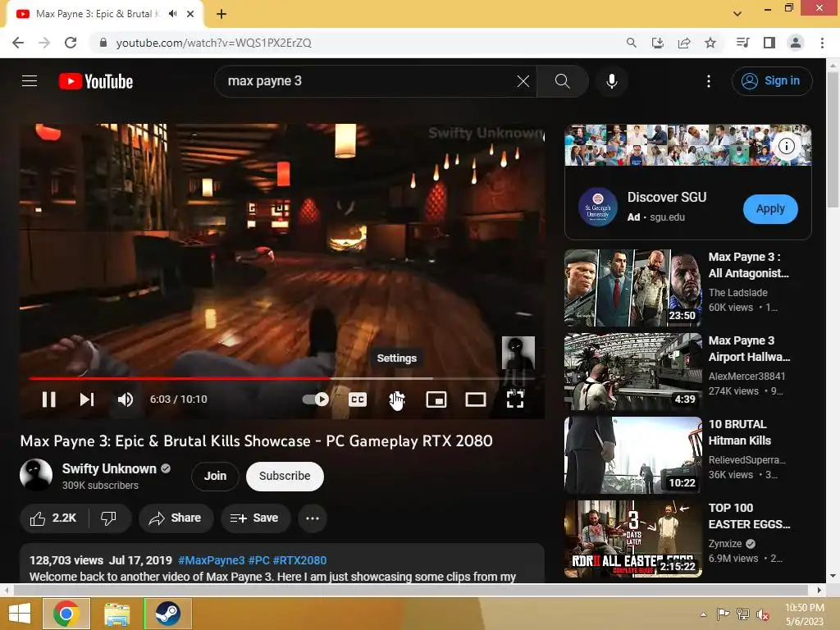Focus the max payne 3 search field
This screenshot has height=630, width=840.
tap(370, 81)
